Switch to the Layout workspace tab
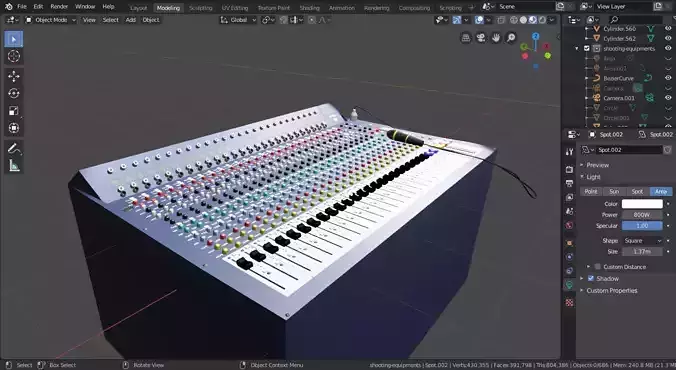The image size is (676, 370). (138, 8)
